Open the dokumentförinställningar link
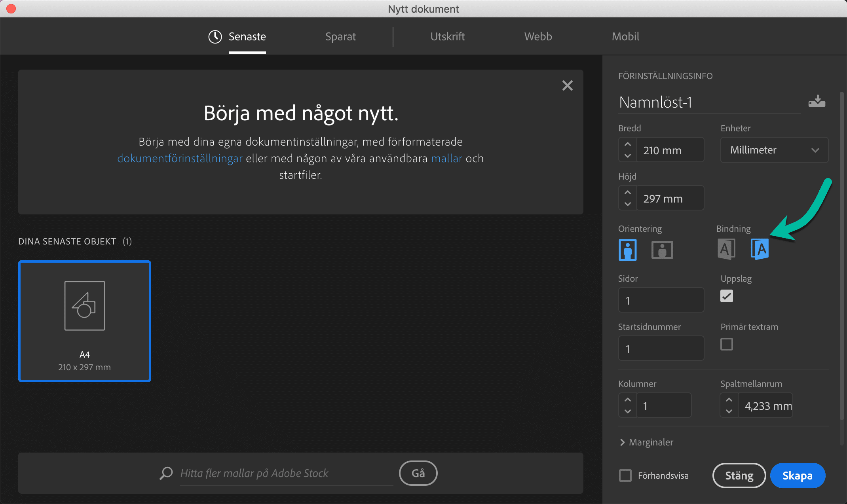 coord(180,158)
